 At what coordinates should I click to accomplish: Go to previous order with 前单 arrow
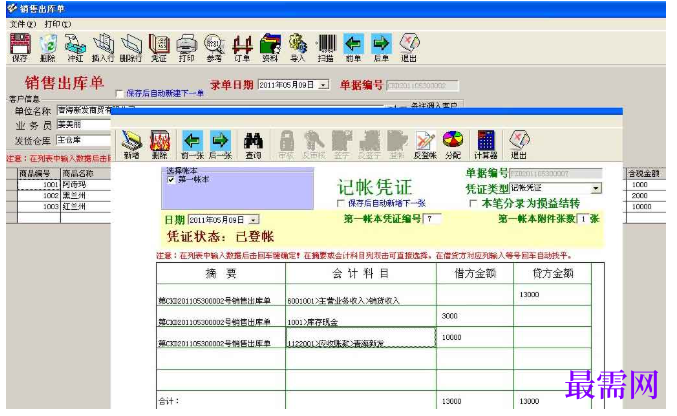354,48
